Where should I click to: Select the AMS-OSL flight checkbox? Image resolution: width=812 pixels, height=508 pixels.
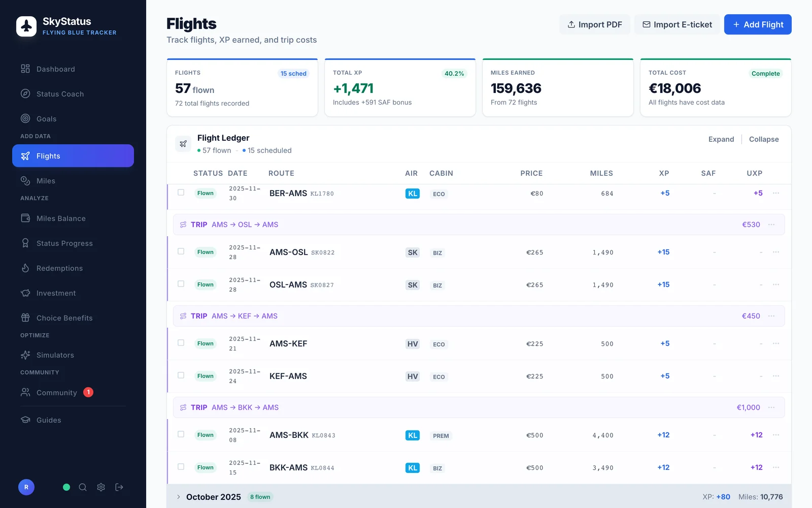(x=181, y=251)
